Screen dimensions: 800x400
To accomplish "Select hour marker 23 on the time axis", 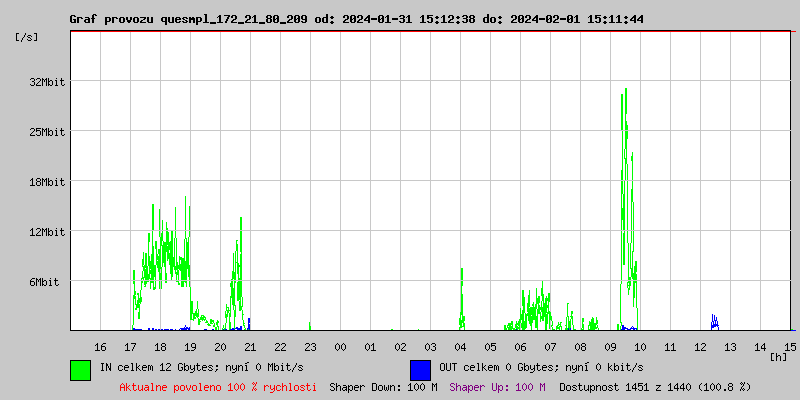I will [310, 347].
